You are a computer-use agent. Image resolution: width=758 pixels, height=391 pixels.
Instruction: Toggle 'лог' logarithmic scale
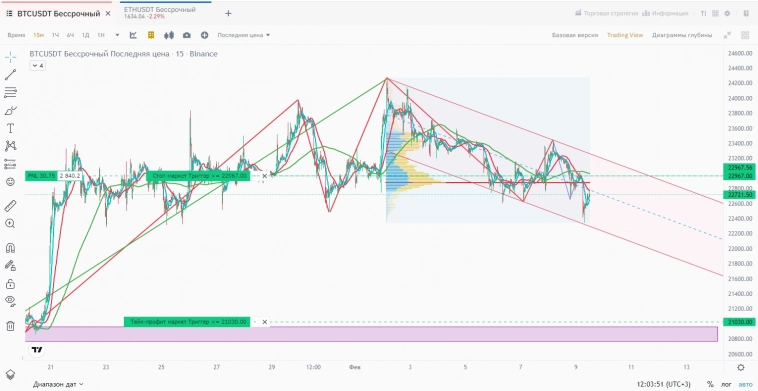[x=727, y=384]
